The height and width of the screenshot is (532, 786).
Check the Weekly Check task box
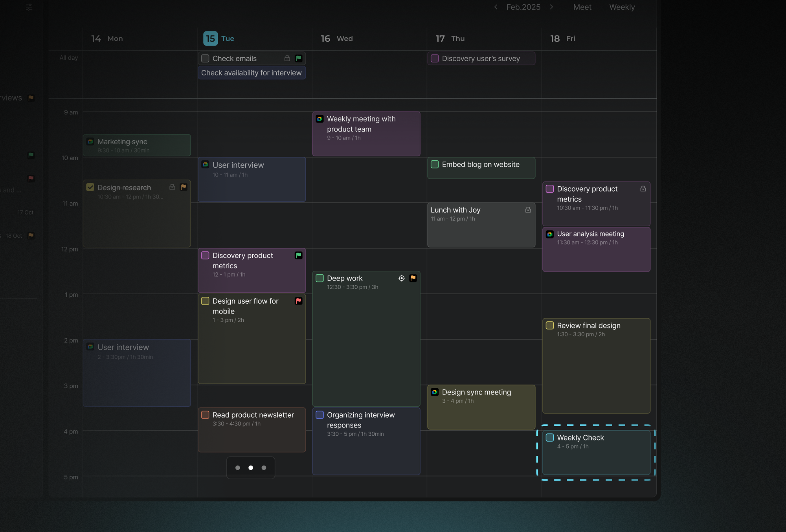[550, 438]
